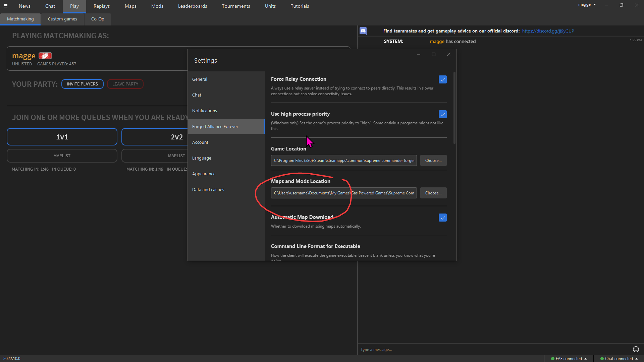The image size is (644, 362).
Task: Click the Settings dialog vertical scrollbar
Action: (454, 108)
